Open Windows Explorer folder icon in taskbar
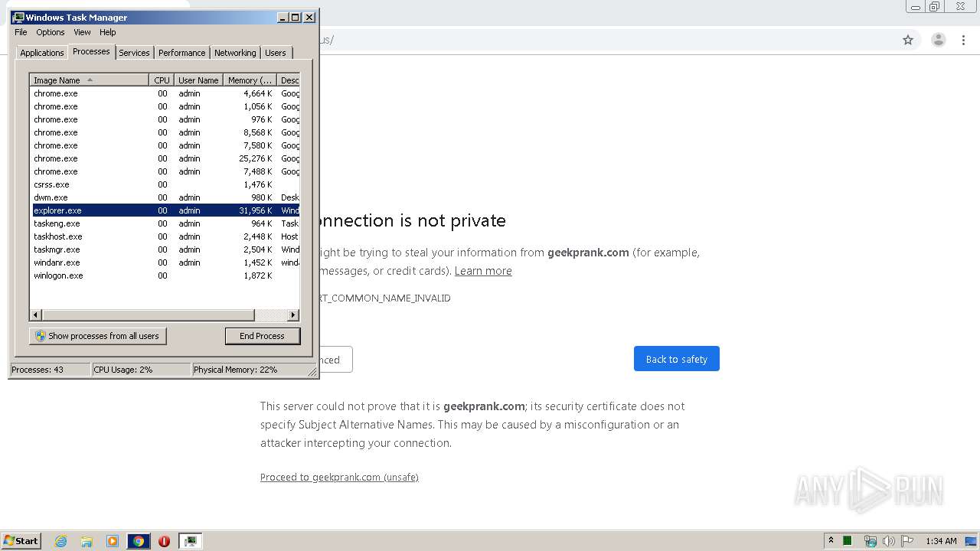The height and width of the screenshot is (551, 980). (x=87, y=541)
